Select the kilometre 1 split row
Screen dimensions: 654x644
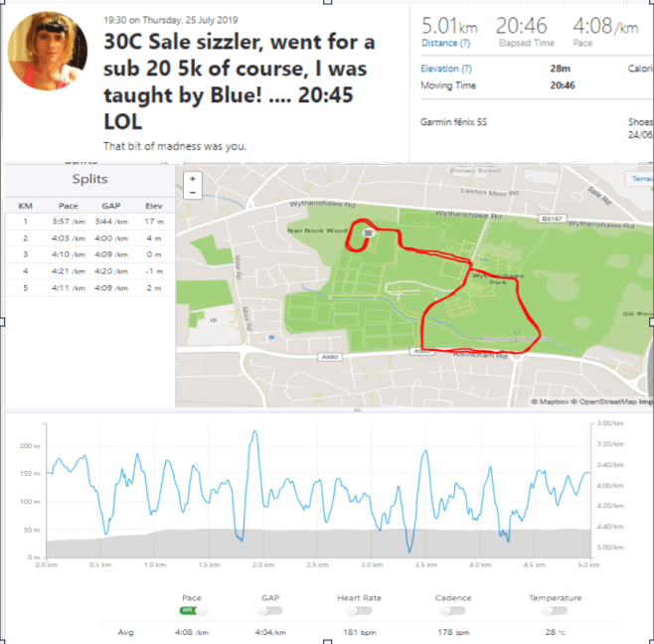pyautogui.click(x=87, y=221)
